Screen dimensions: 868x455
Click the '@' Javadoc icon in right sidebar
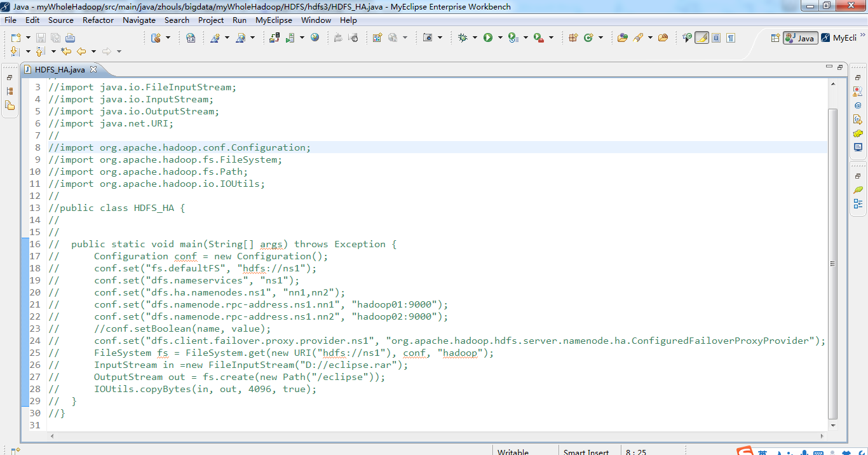[858, 105]
